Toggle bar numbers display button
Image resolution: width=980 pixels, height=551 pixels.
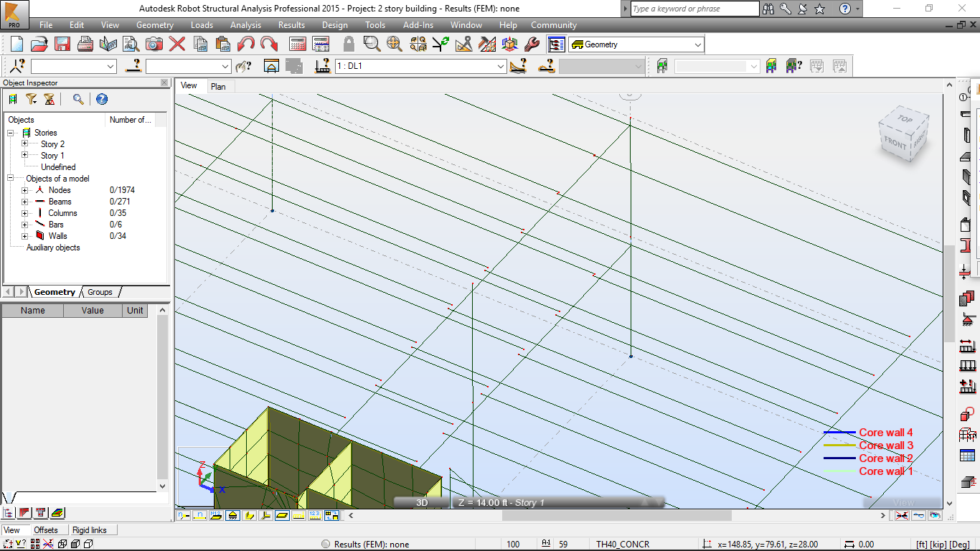[200, 515]
